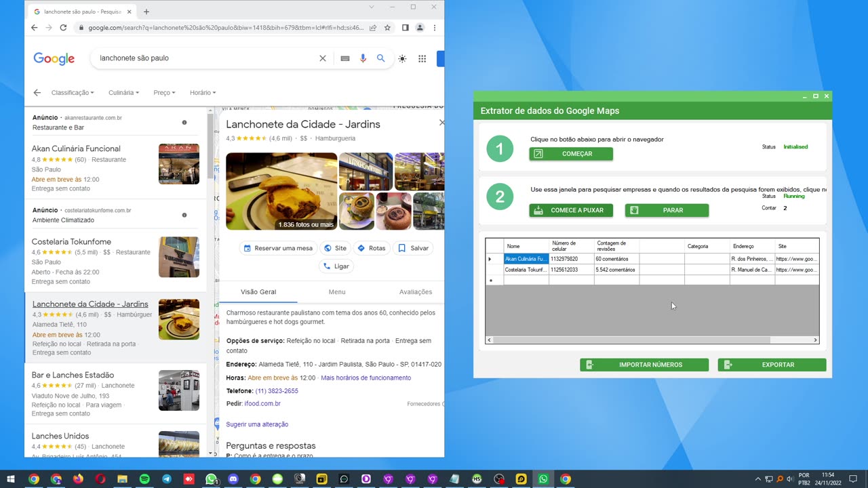Open the Bar e Lanches Estadão listing
The height and width of the screenshot is (488, 868).
coord(73,375)
